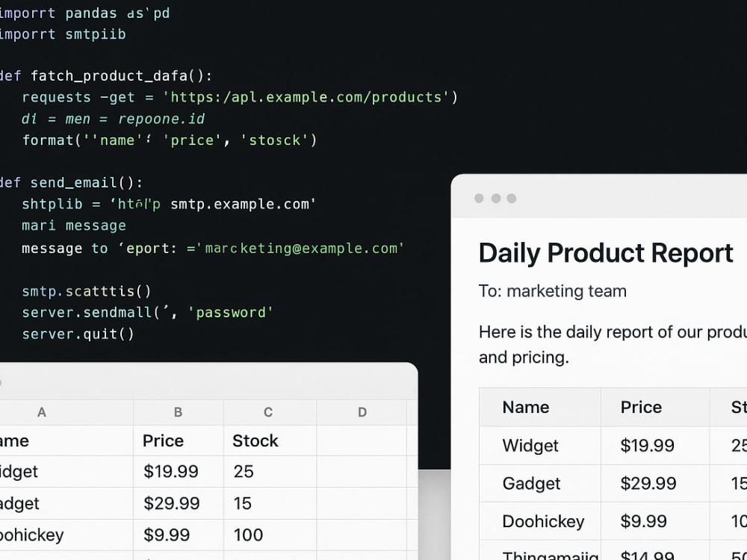Viewport: 747px width, 560px height.
Task: Select spreadsheet cell containing $19.99
Action: pyautogui.click(x=179, y=471)
